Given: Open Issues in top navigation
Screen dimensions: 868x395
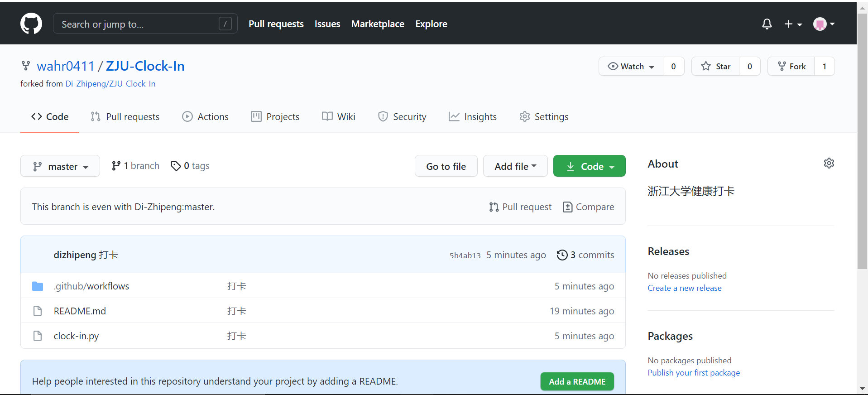Looking at the screenshot, I should pyautogui.click(x=327, y=24).
